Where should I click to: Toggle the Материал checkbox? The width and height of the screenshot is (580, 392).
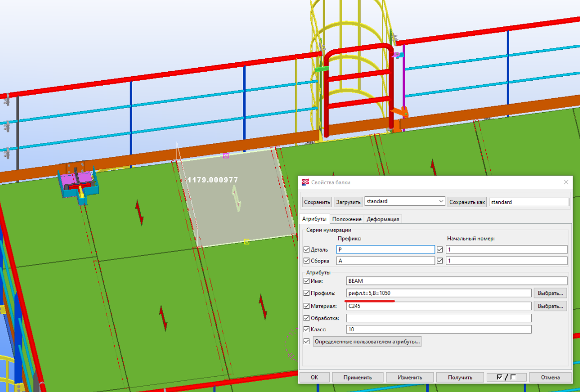pyautogui.click(x=306, y=306)
